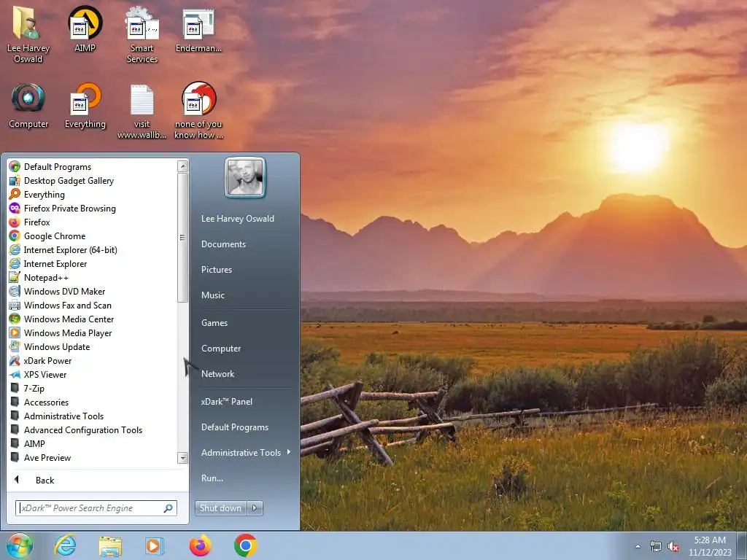Click the search magnifier button
This screenshot has height=560, width=747.
[x=169, y=508]
